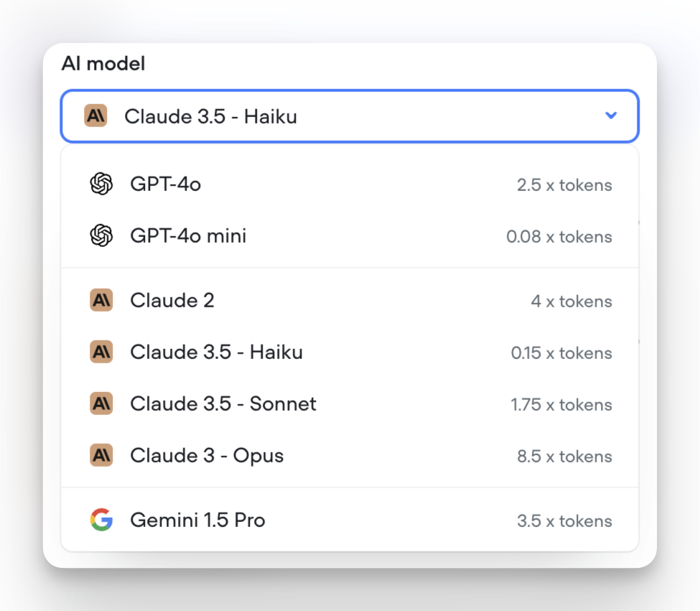The width and height of the screenshot is (700, 611).
Task: Click the 8.5 x tokens label for Opus
Action: tap(564, 457)
